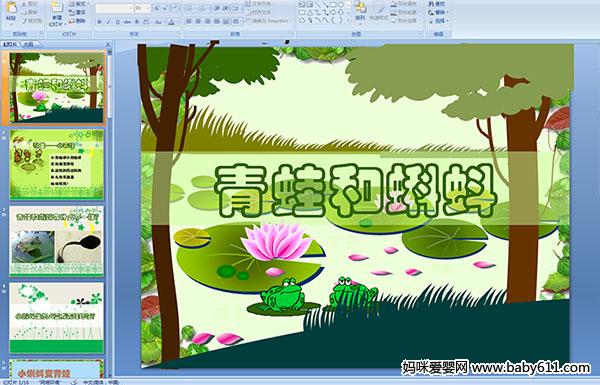Select the Right Arrow shape in gallery
The width and height of the screenshot is (600, 385).
point(333,13)
